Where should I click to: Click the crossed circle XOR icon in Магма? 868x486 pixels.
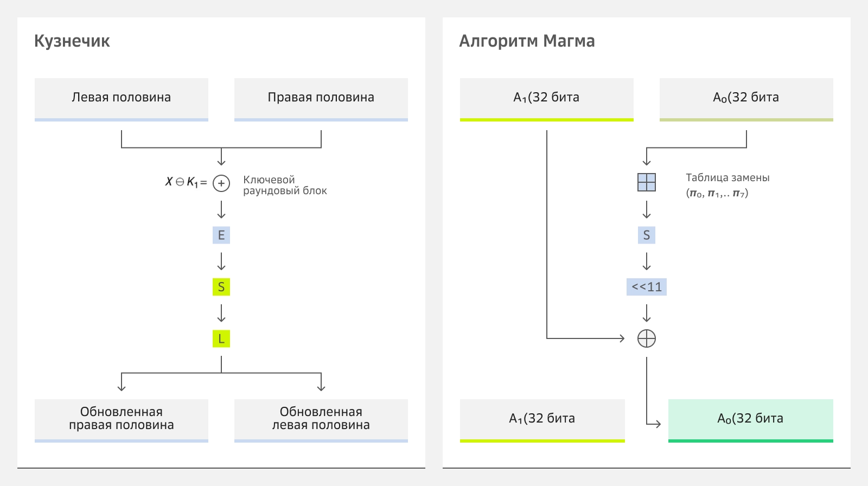tap(647, 338)
